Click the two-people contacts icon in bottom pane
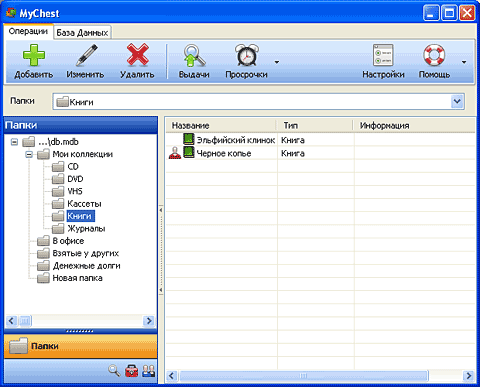This screenshot has width=480, height=387. click(149, 371)
